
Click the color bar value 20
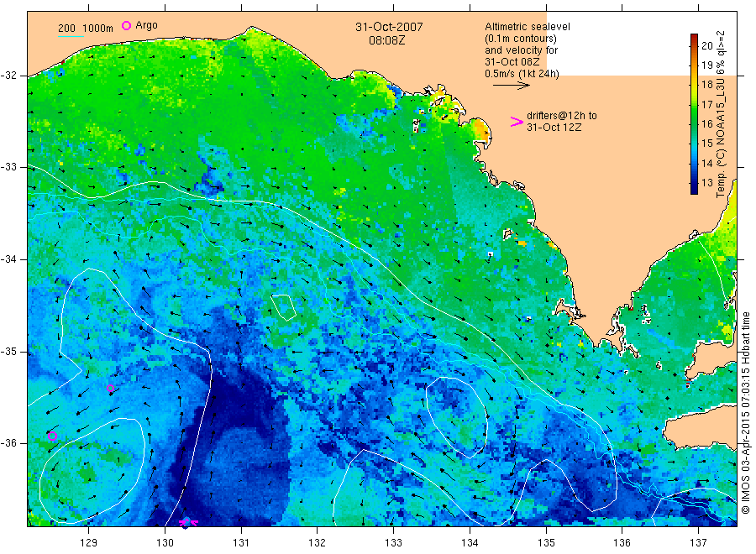[x=706, y=46]
